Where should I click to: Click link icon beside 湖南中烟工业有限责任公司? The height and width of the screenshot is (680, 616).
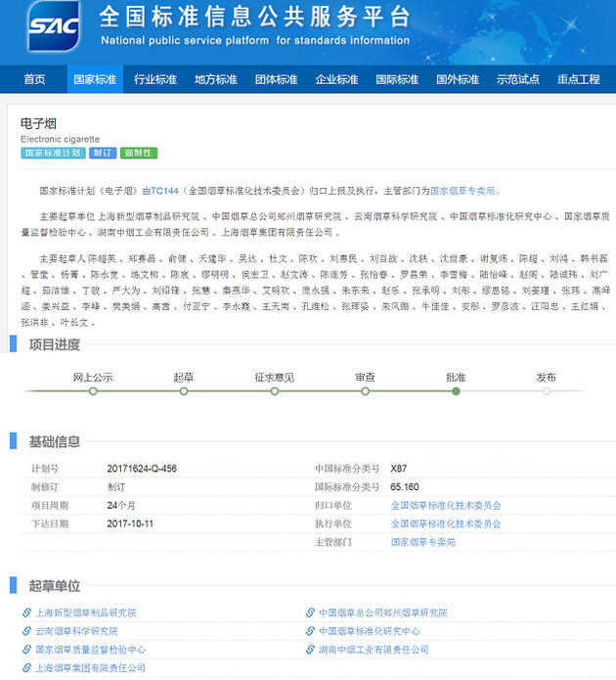coord(311,650)
